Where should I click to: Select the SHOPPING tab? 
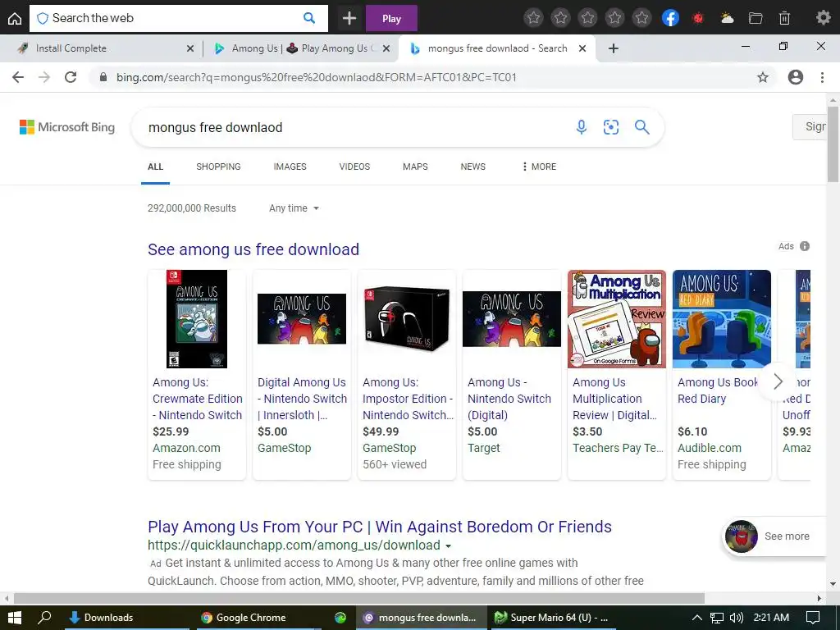pyautogui.click(x=218, y=167)
